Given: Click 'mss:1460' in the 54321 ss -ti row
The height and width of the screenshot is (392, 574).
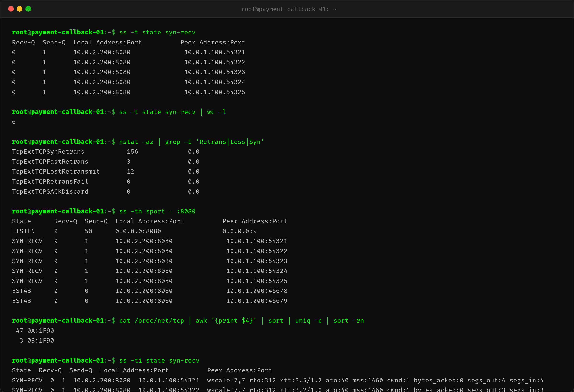Looking at the screenshot, I should click(x=368, y=380).
